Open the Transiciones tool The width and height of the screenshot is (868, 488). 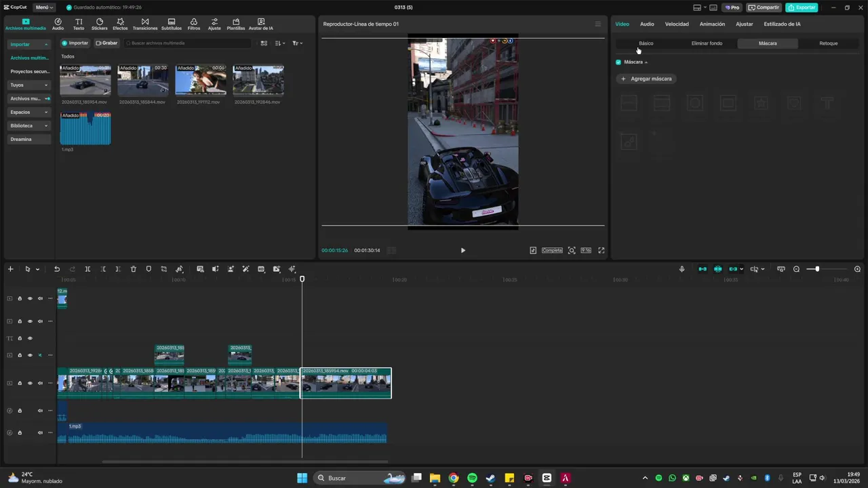click(144, 24)
